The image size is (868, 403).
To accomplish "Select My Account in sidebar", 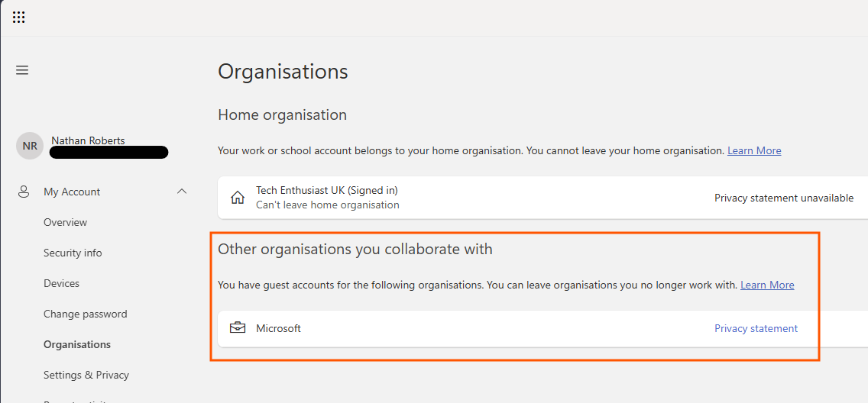I will (72, 192).
